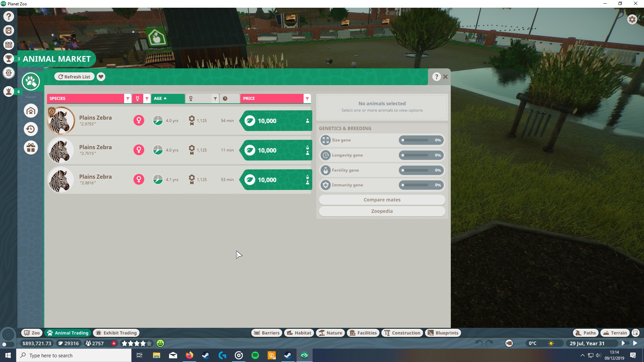Viewport: 644px width, 362px height.
Task: Click Size gene slider bar
Action: [415, 140]
